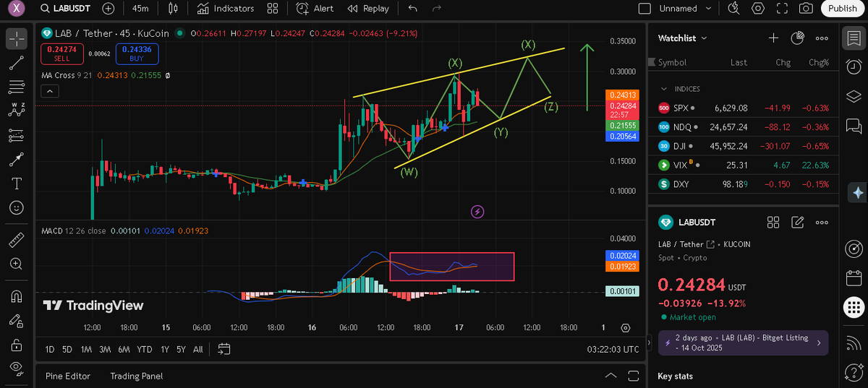Viewport: 868px width, 388px height.
Task: Toggle magnet mode for drawings
Action: click(17, 297)
